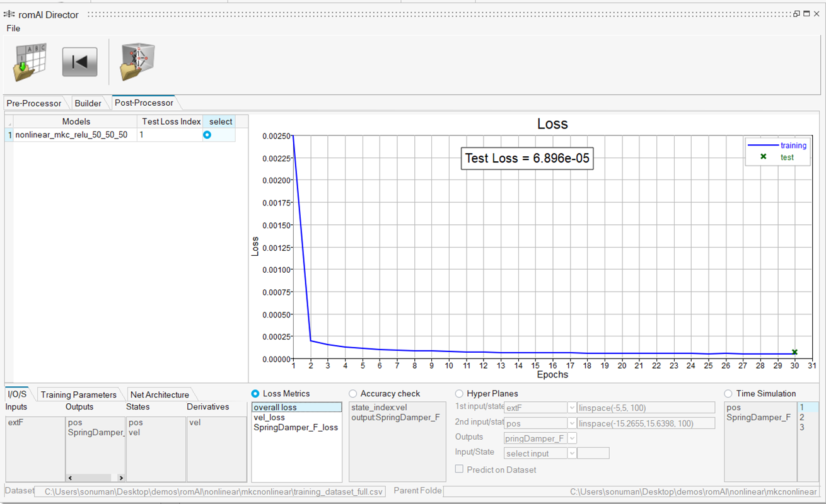The image size is (826, 504).
Task: Open the 1st input/state extF dropdown
Action: pyautogui.click(x=571, y=408)
